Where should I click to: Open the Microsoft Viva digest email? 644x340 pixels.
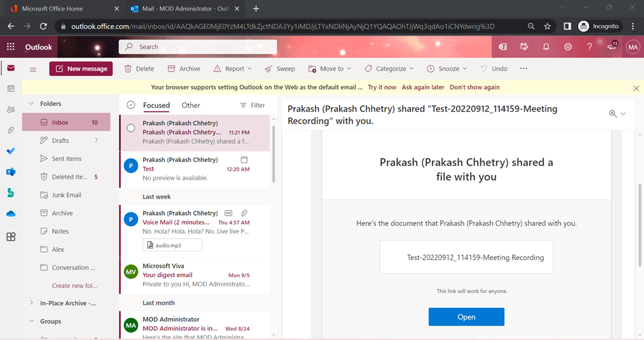tap(195, 275)
